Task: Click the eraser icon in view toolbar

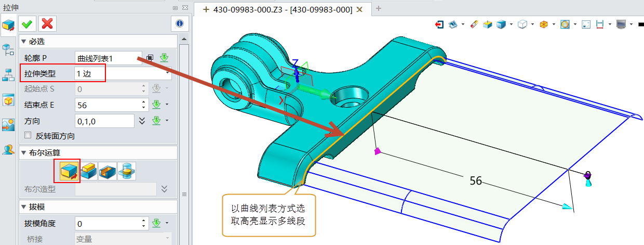Action: click(x=474, y=24)
